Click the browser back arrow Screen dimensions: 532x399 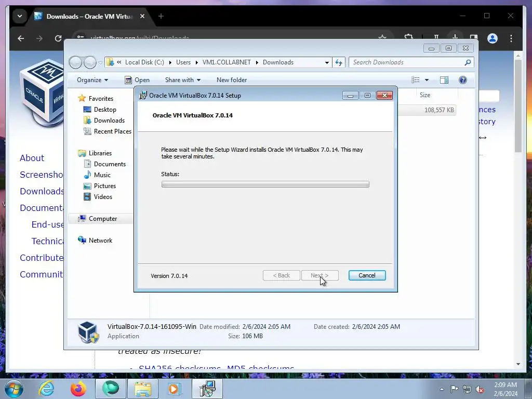21,38
